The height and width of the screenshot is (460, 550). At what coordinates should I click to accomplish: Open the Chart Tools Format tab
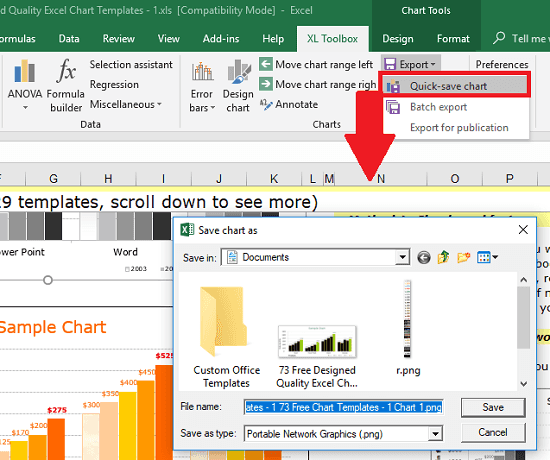point(453,39)
